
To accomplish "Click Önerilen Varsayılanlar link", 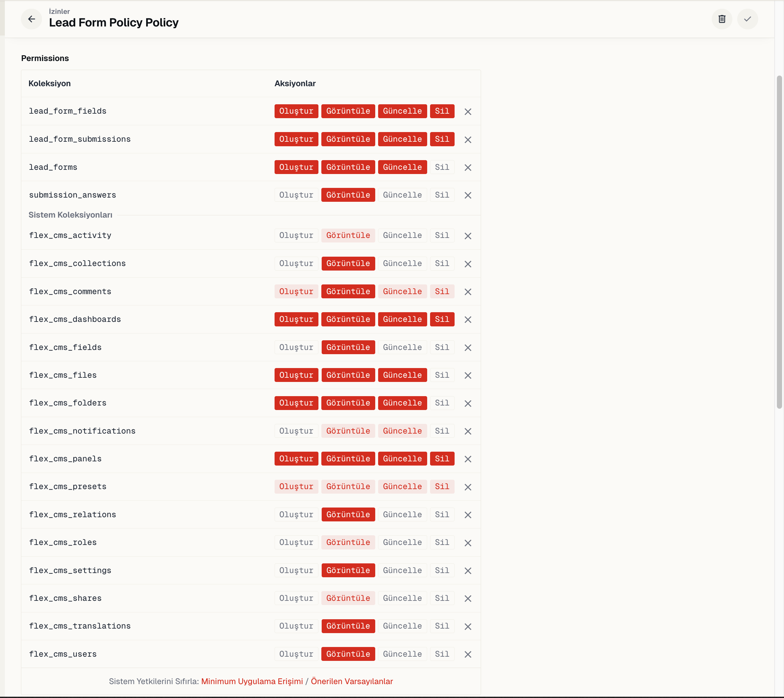I will pyautogui.click(x=352, y=682).
